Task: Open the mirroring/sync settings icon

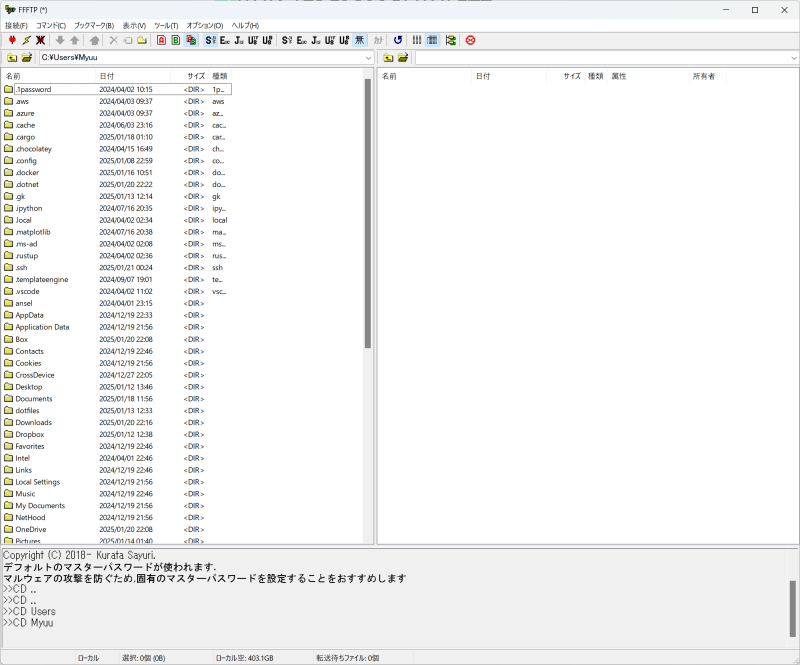Action: pos(451,40)
